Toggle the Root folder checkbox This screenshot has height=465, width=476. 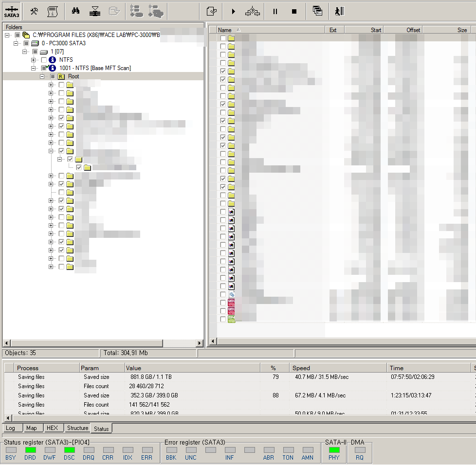(x=53, y=76)
